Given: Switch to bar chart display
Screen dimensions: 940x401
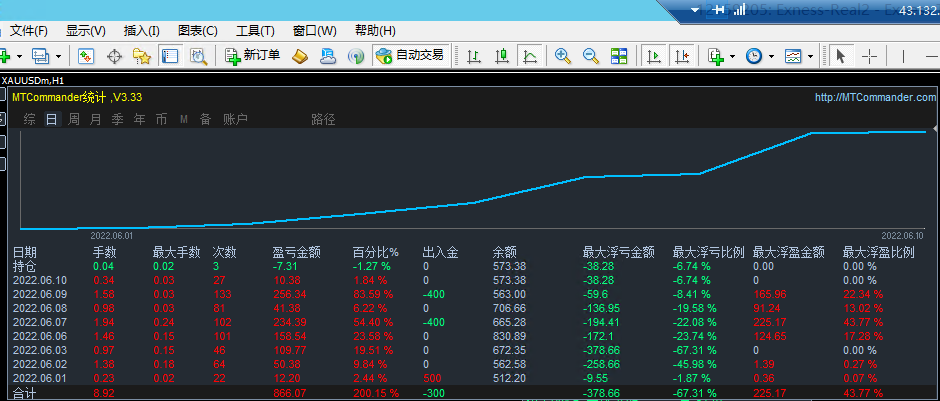Looking at the screenshot, I should 474,56.
